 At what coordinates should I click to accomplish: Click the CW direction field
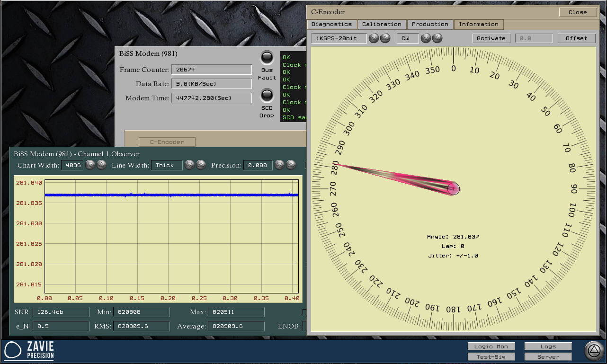click(x=408, y=38)
